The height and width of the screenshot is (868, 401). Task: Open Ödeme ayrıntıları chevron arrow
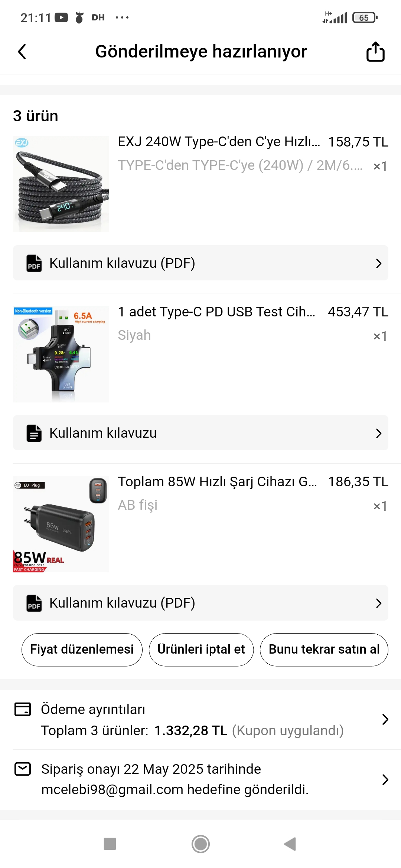pyautogui.click(x=385, y=720)
